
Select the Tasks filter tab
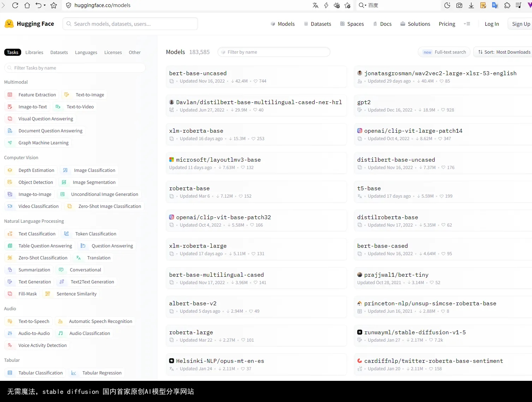[13, 52]
